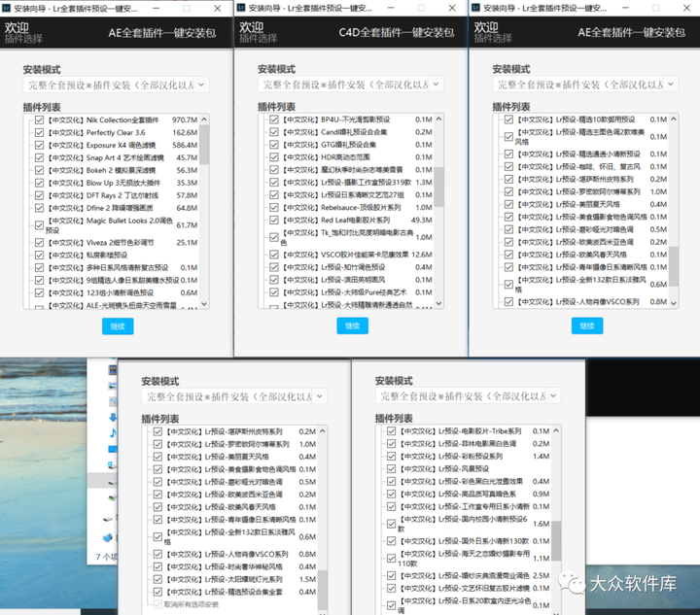Click scroll-up arrow of the Nik Collection list
Image resolution: width=700 pixels, height=615 pixels.
(204, 120)
